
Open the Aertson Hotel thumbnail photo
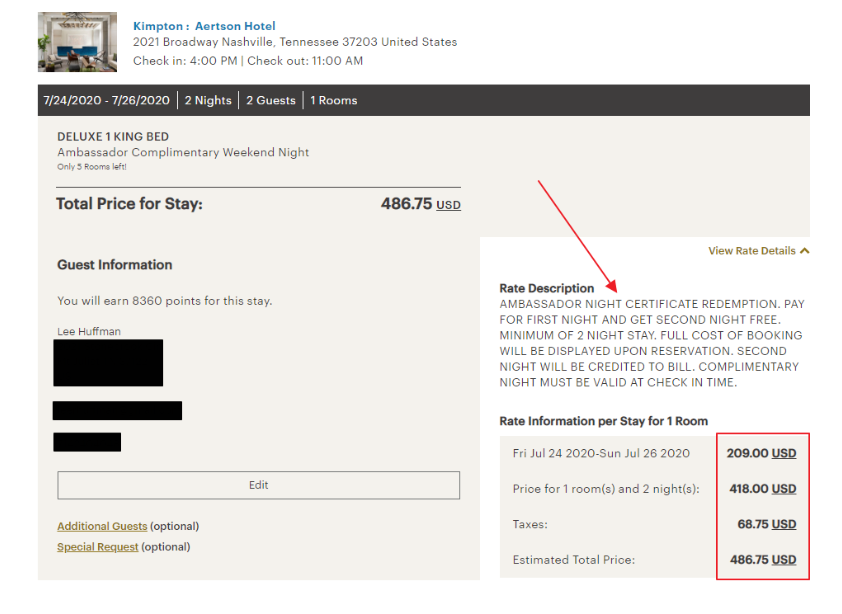[x=77, y=42]
